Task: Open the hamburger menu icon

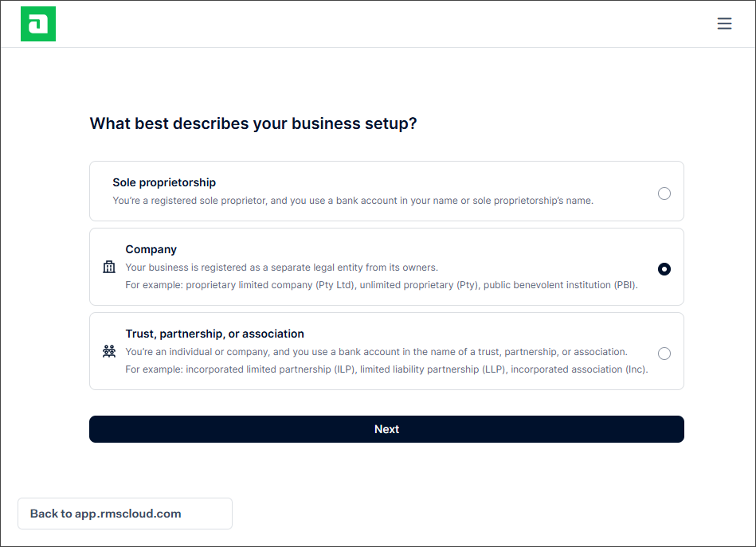Action: tap(724, 24)
